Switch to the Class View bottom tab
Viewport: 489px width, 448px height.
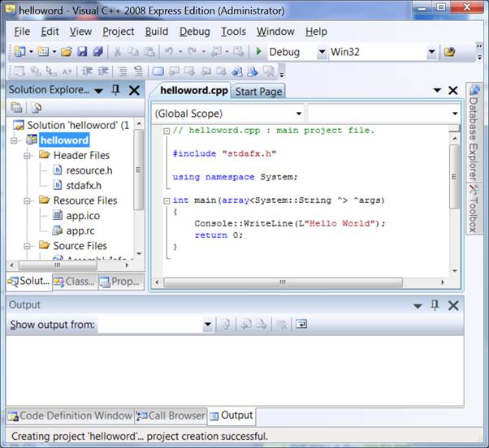pyautogui.click(x=75, y=282)
